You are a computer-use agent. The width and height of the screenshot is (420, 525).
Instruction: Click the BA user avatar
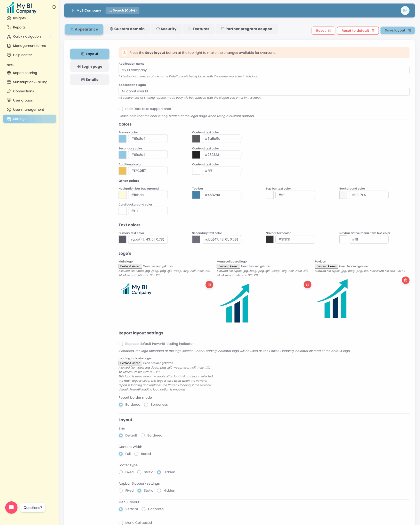(405, 10)
